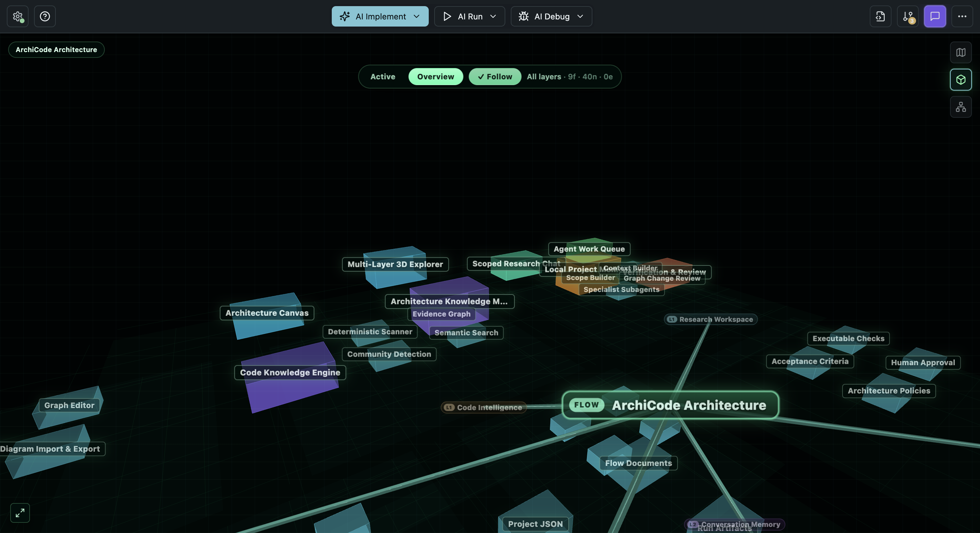Screen dimensions: 980x533
Task: Select the Specialist Subagents label
Action: pyautogui.click(x=622, y=290)
